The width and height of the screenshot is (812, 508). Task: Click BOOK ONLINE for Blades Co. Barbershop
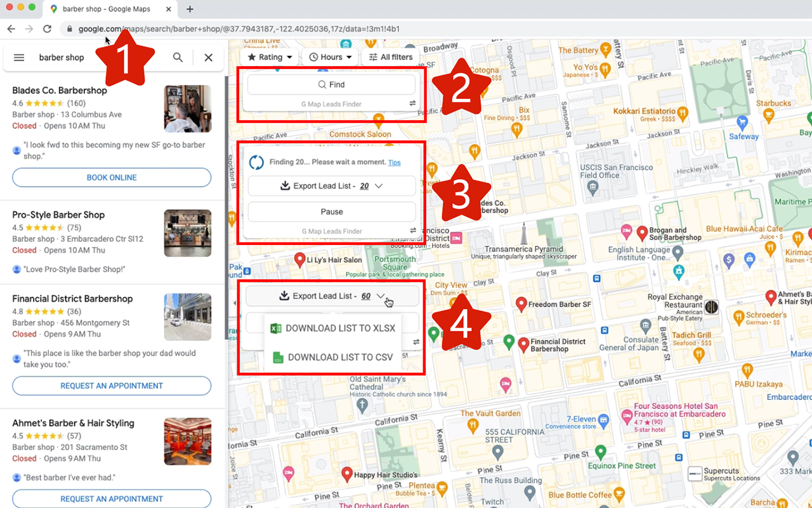(x=111, y=177)
